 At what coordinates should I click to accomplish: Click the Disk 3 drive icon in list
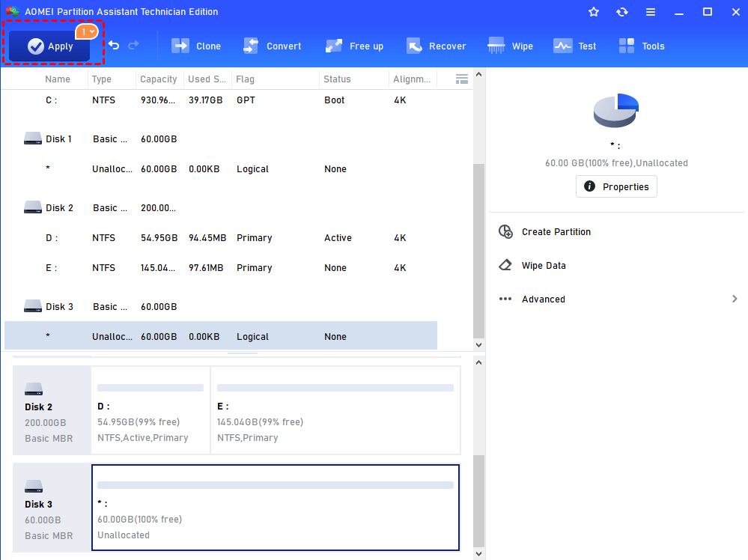click(x=33, y=306)
